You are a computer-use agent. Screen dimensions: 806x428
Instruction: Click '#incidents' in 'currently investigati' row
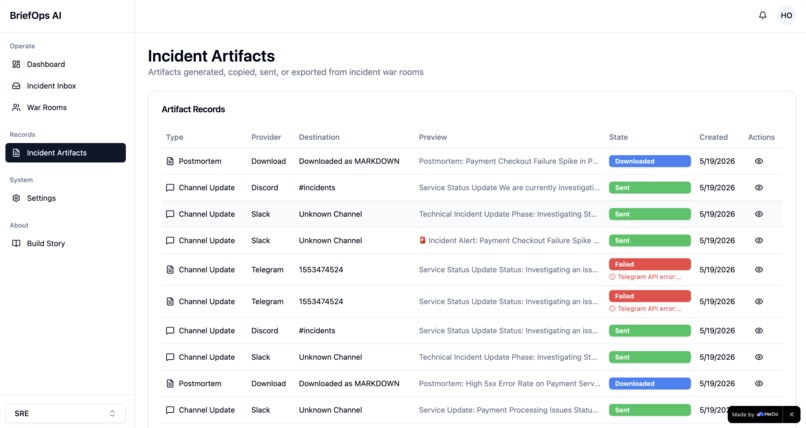tap(317, 188)
